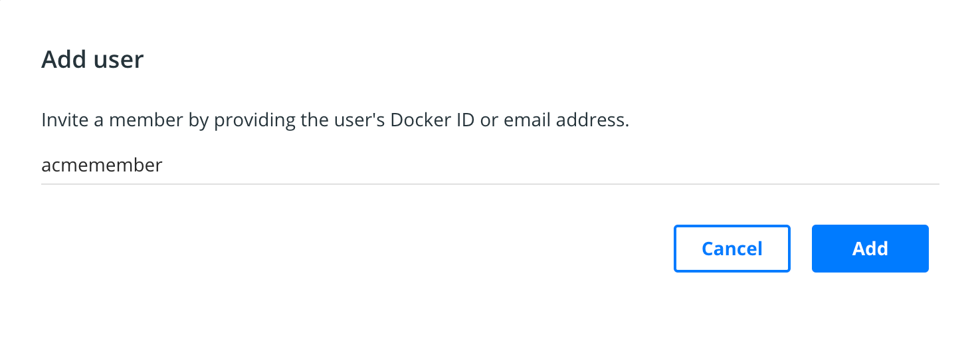The height and width of the screenshot is (337, 980).
Task: Close the Add user dialog via Cancel
Action: pos(732,249)
